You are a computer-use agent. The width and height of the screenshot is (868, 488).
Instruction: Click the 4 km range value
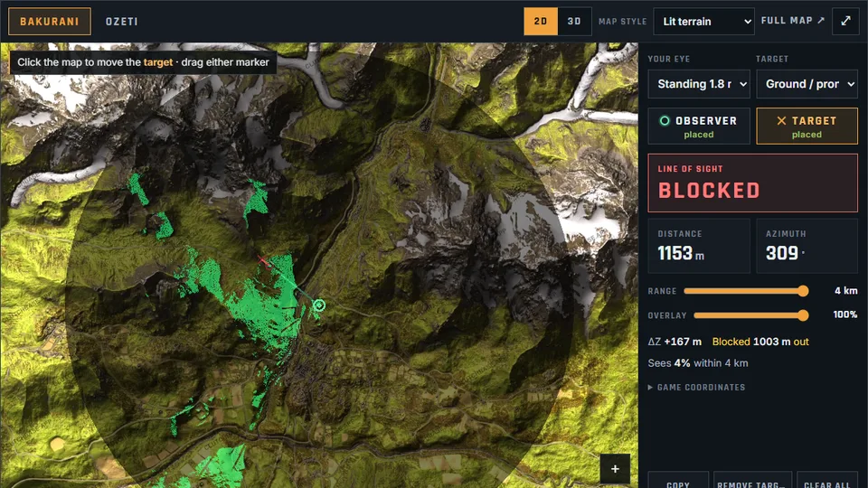point(846,290)
